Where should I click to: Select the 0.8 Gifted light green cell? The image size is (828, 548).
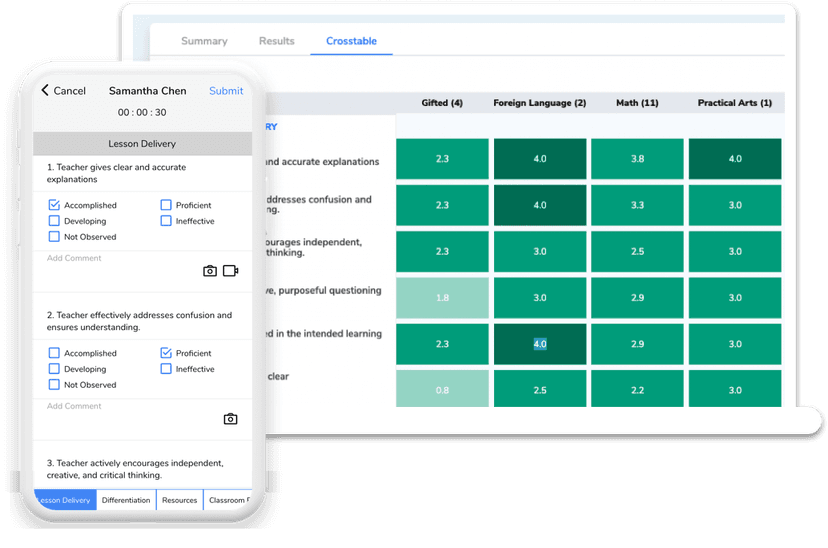click(442, 390)
